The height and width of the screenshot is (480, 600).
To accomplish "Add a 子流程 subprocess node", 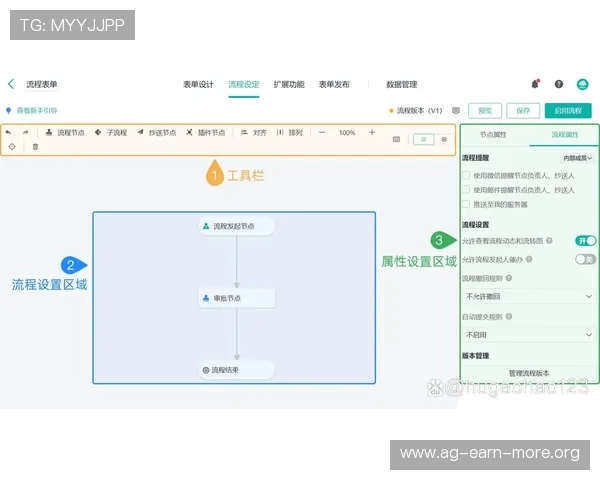I will tap(111, 132).
